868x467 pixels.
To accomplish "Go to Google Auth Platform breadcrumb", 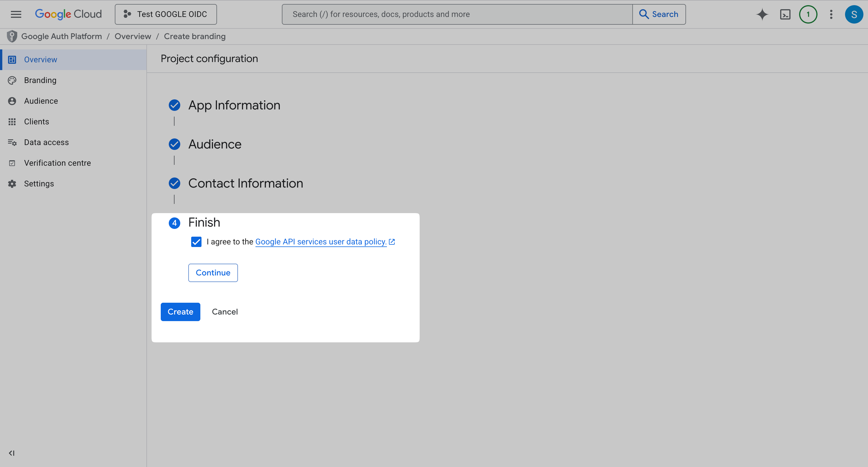I will pyautogui.click(x=61, y=36).
